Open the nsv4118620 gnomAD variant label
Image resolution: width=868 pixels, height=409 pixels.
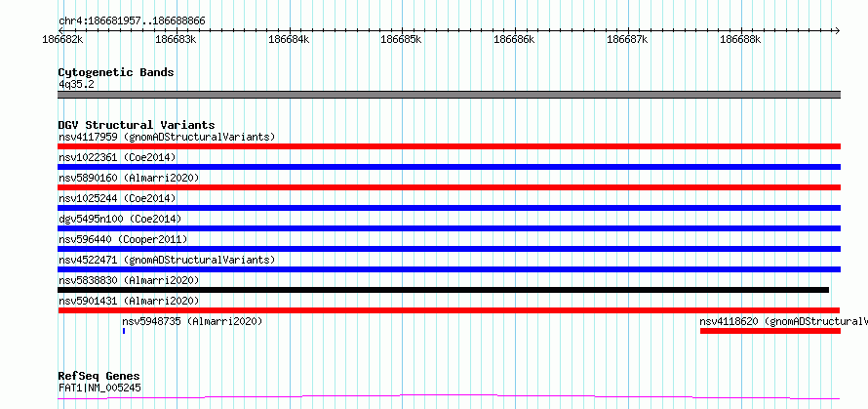784,321
